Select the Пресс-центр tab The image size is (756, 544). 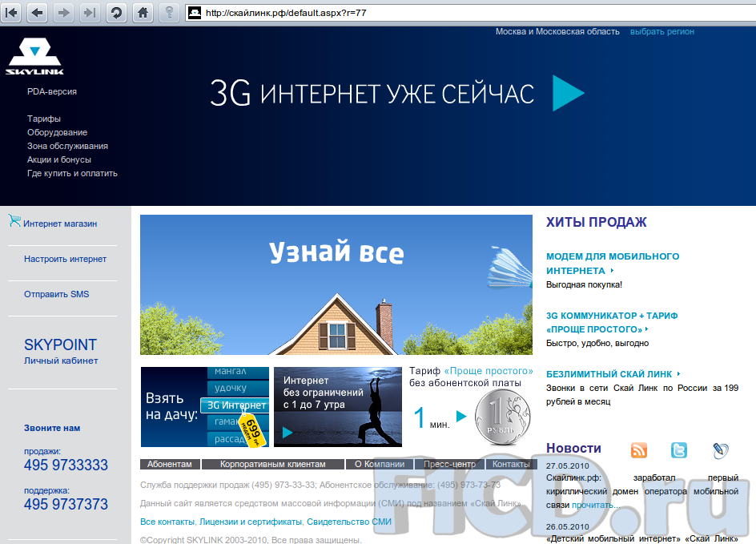[x=450, y=464]
